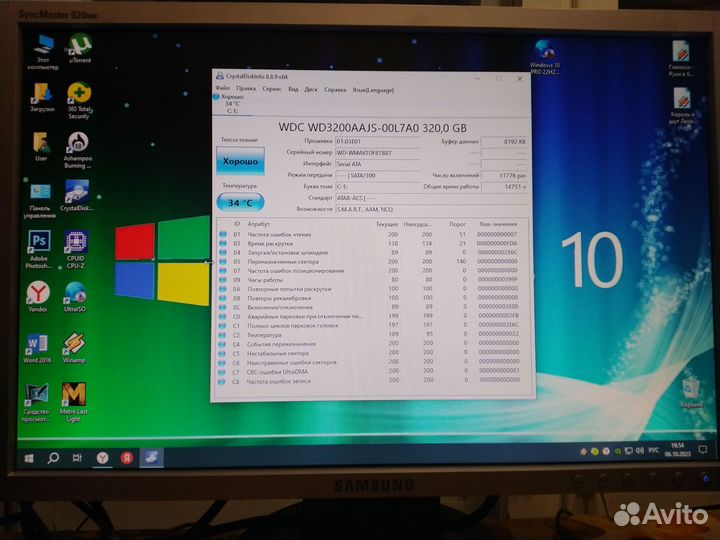Image resolution: width=720 pixels, height=540 pixels.
Task: Open the 'Файл' menu
Action: coord(223,88)
